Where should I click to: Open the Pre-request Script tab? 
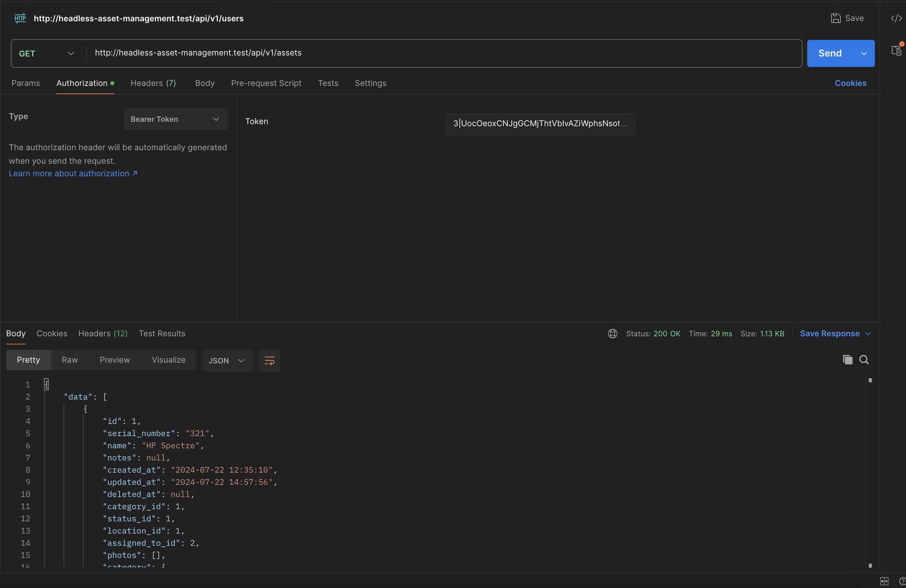[266, 83]
